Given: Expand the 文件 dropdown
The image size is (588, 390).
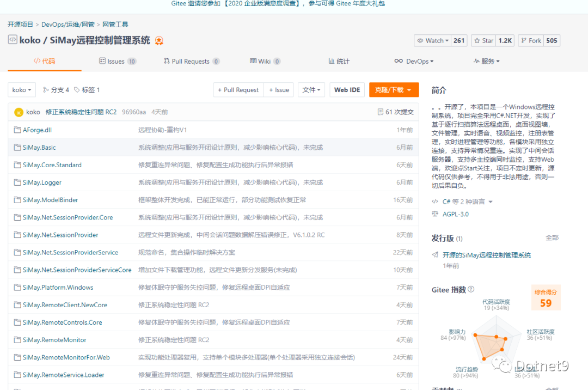Looking at the screenshot, I should (x=311, y=90).
